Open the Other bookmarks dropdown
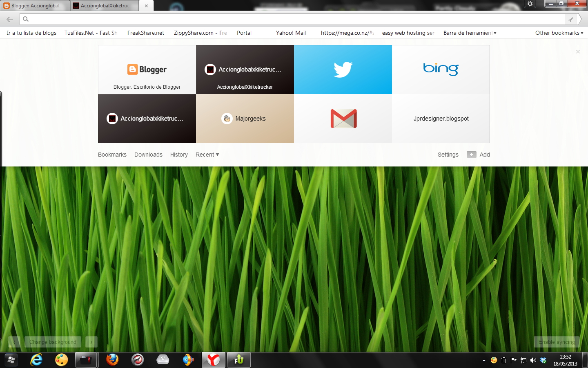588x368 pixels. click(559, 33)
